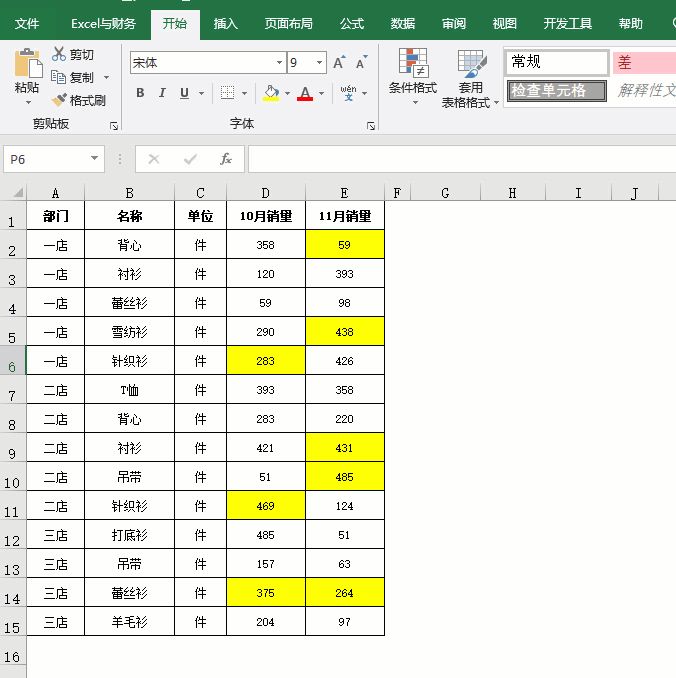Apply 解释性文本 cell style
676x678 pixels.
click(x=644, y=90)
